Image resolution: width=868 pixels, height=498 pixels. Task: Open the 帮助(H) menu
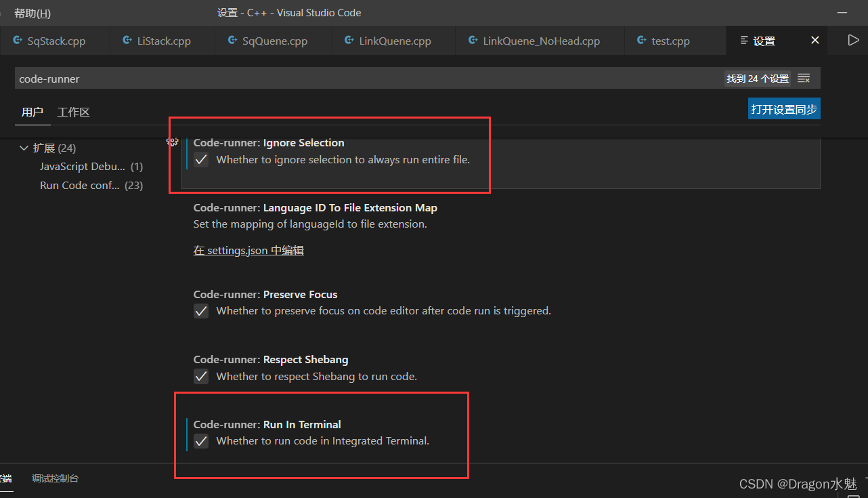point(32,13)
